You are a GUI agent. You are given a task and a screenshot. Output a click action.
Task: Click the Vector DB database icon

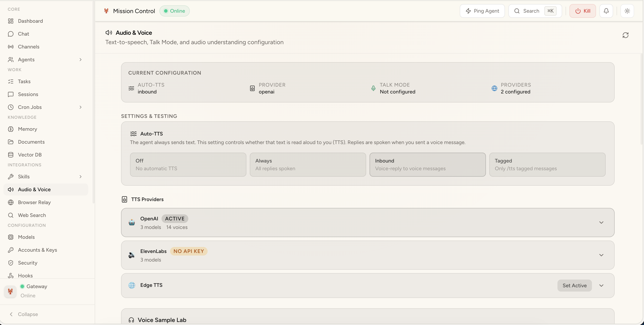pos(10,155)
